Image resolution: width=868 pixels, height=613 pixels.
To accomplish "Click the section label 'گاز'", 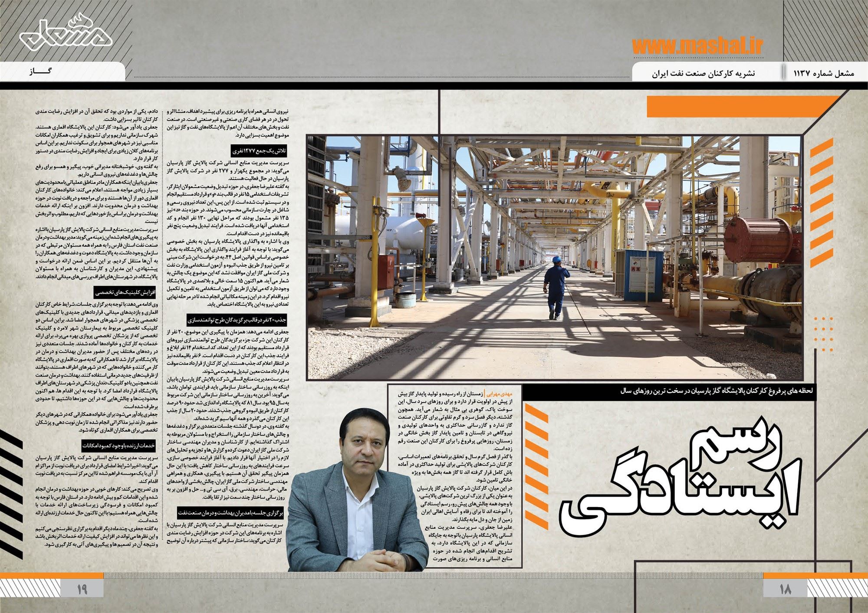I will [40, 72].
